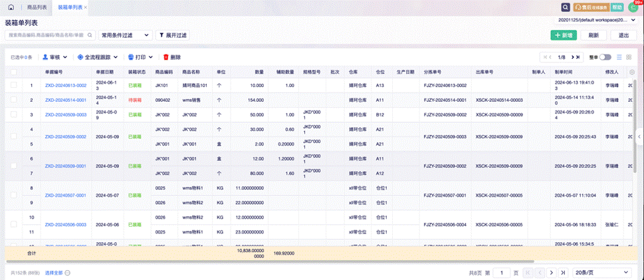Go to first page in bottom pager
The height and width of the screenshot is (280, 644).
[528, 272]
